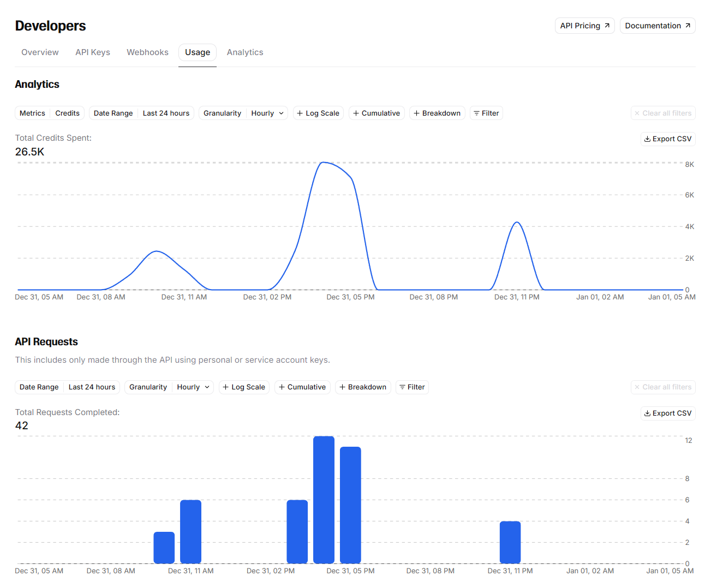Screen dimensions: 723x588
Task: Click the Total Credits Spent value 26.5K
Action: [x=30, y=152]
